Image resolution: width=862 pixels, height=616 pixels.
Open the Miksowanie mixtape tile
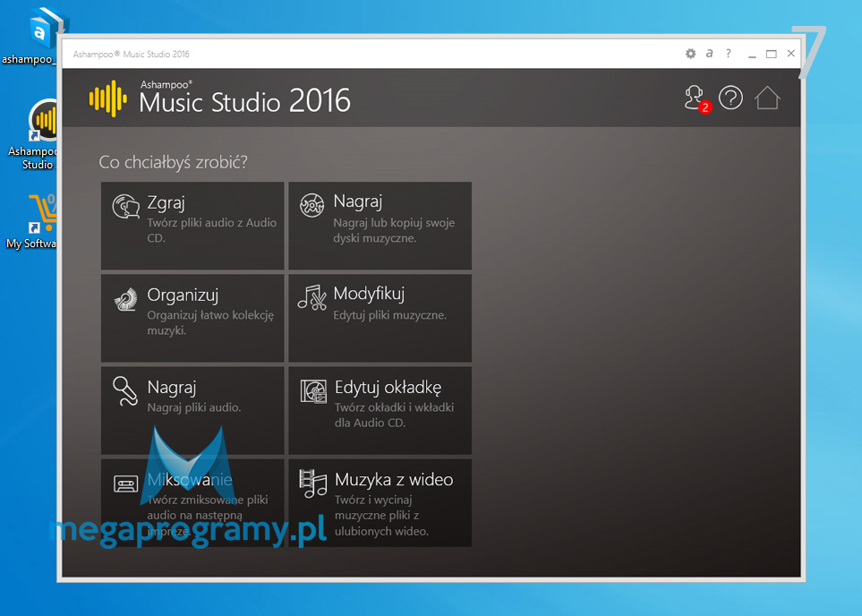192,502
